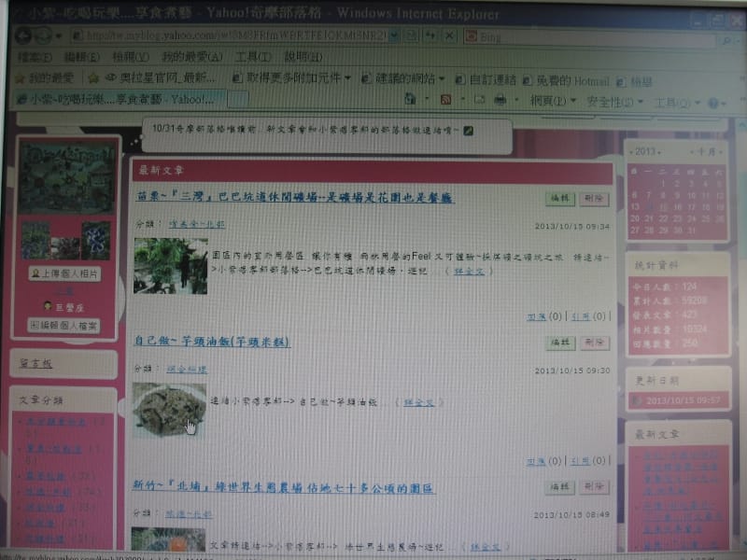Click 刪除 button for the 新竹 北埔 article
747x560 pixels.
click(x=594, y=486)
